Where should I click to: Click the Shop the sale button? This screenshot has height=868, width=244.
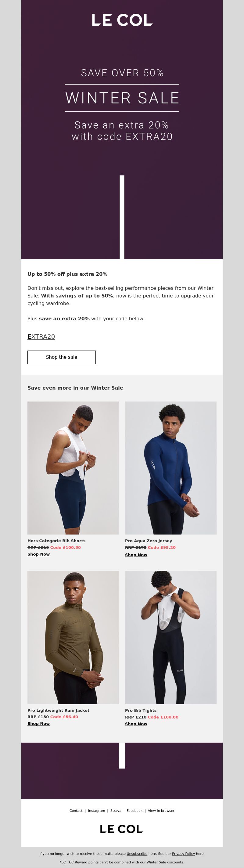click(61, 357)
